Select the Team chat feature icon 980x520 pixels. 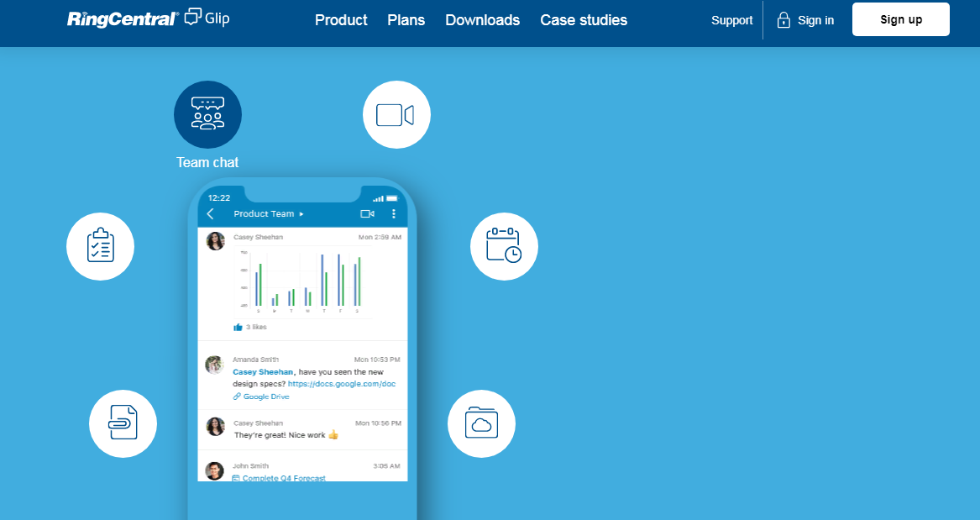coord(207,114)
